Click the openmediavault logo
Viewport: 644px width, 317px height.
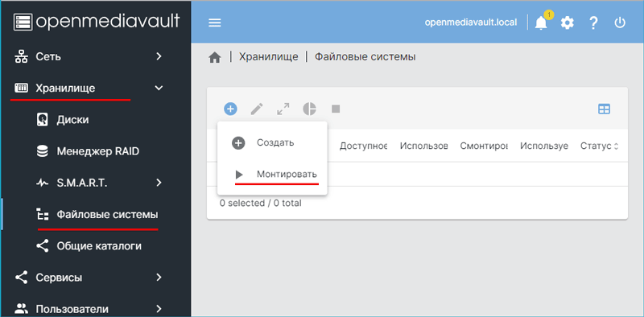[97, 22]
